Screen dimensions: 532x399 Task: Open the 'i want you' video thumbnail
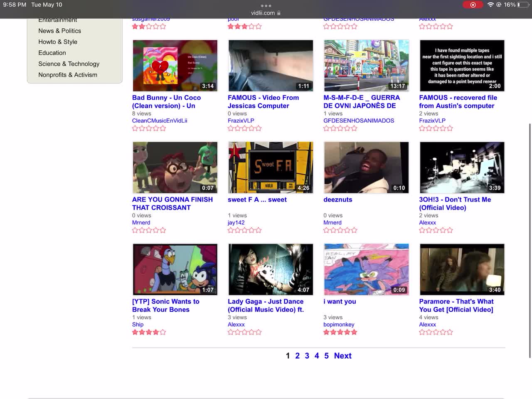tap(366, 269)
